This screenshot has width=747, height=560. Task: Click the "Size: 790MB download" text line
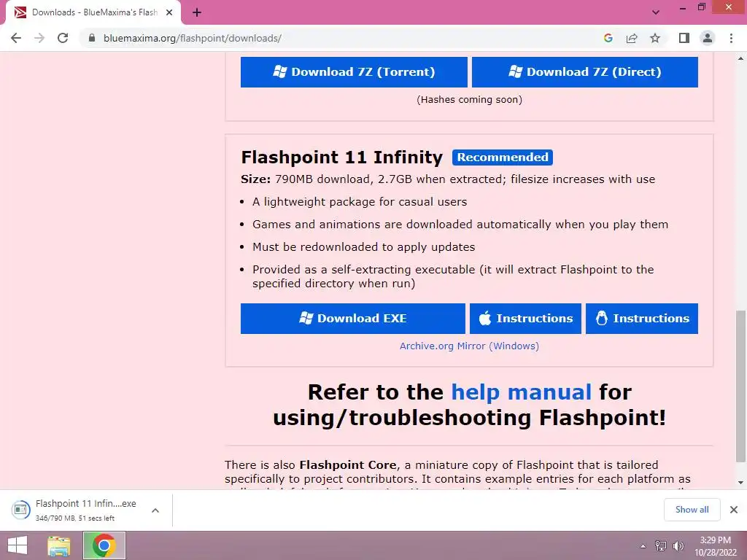coord(448,179)
